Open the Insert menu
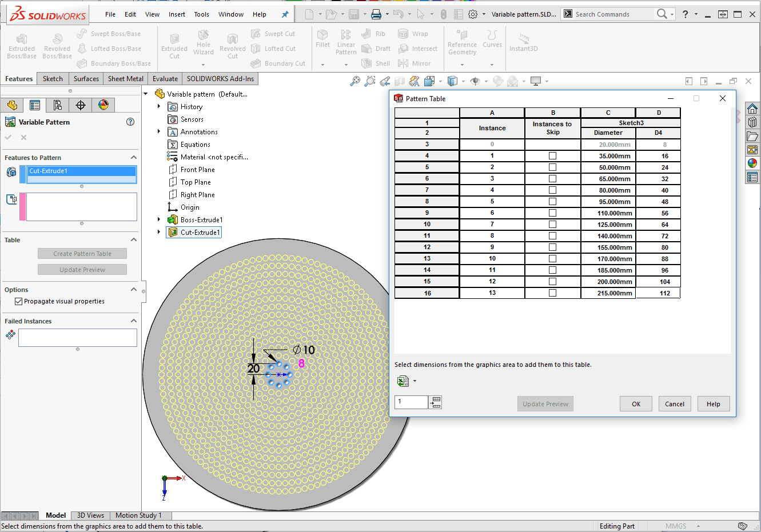Screen dimensions: 761x532 pos(177,14)
